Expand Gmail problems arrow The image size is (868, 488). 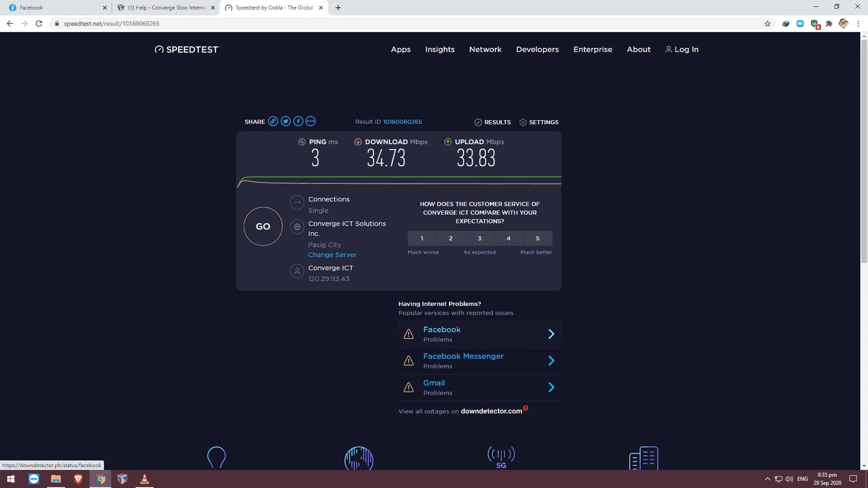pos(552,387)
